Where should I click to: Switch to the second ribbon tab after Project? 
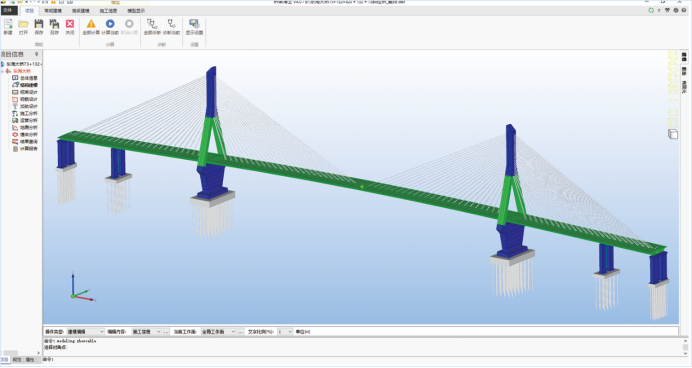click(53, 11)
